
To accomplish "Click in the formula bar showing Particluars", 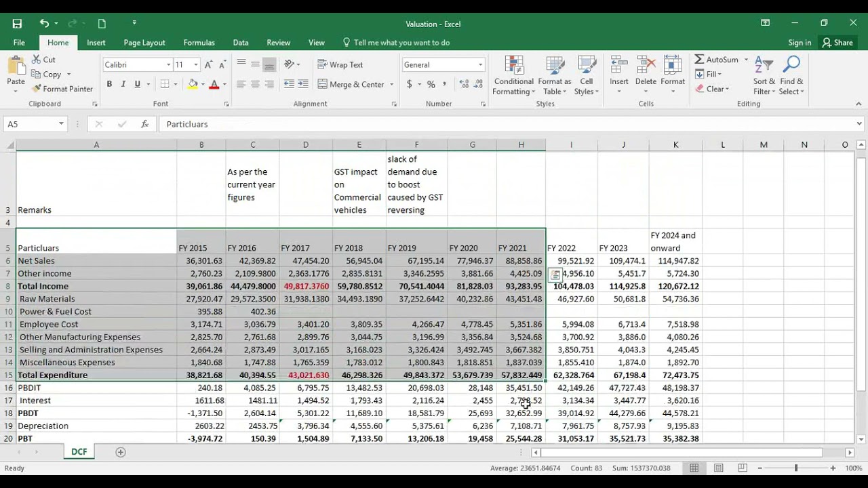I will (505, 124).
